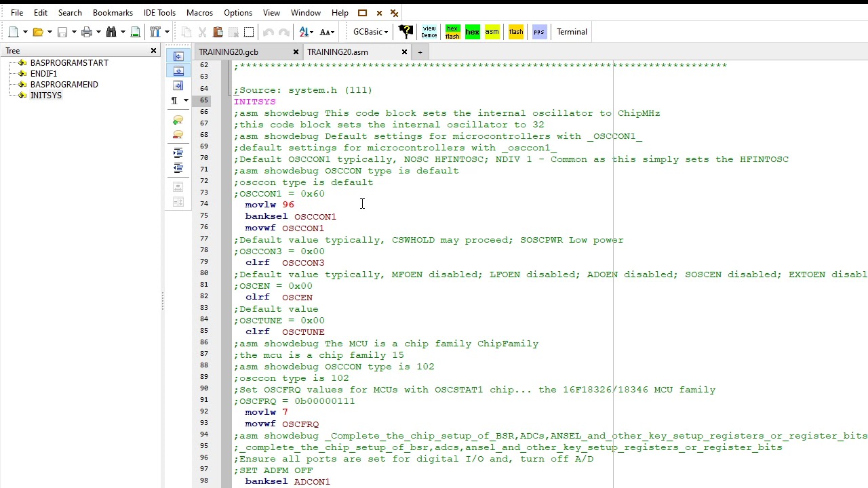Open the GCBasic syntax dropdown

(370, 32)
